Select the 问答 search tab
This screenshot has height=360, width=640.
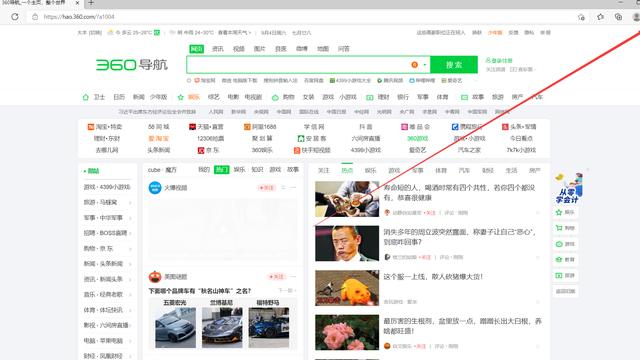click(344, 49)
